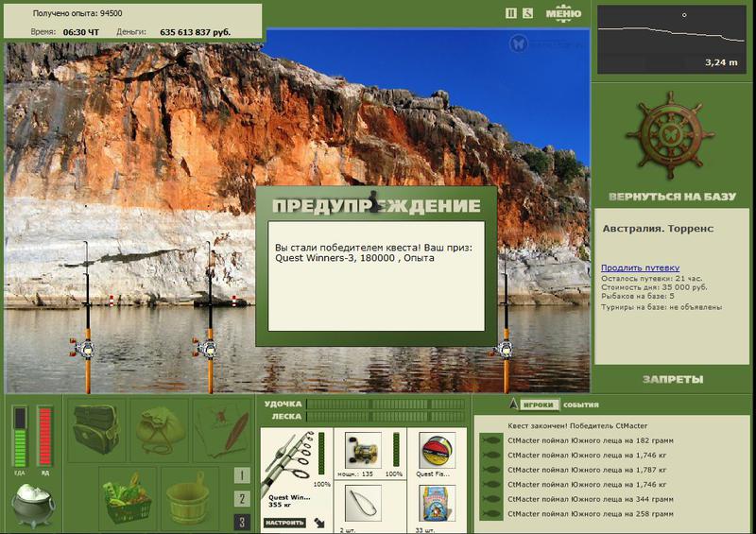Screen dimensions: 756x534
Task: Click the money value 635 613 837 руб.
Action: point(196,32)
